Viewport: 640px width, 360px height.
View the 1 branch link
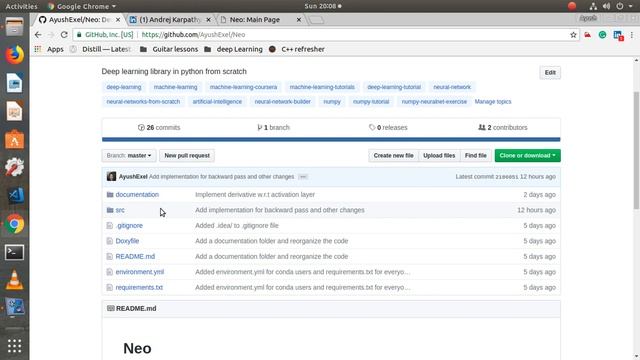coord(273,127)
